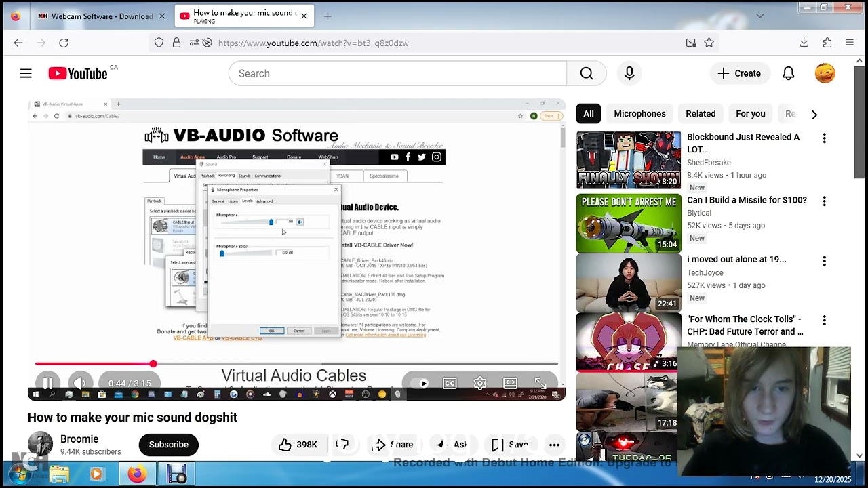
Task: Reload the page
Action: pyautogui.click(x=64, y=43)
